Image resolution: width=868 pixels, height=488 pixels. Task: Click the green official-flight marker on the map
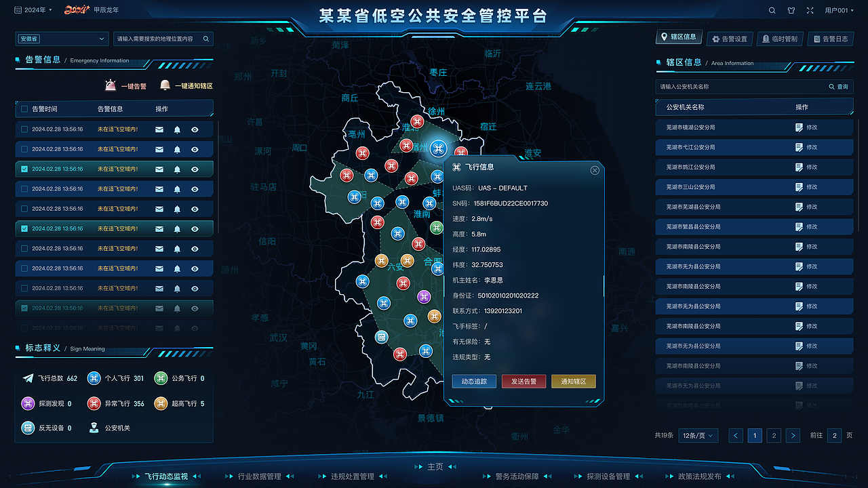click(x=436, y=228)
